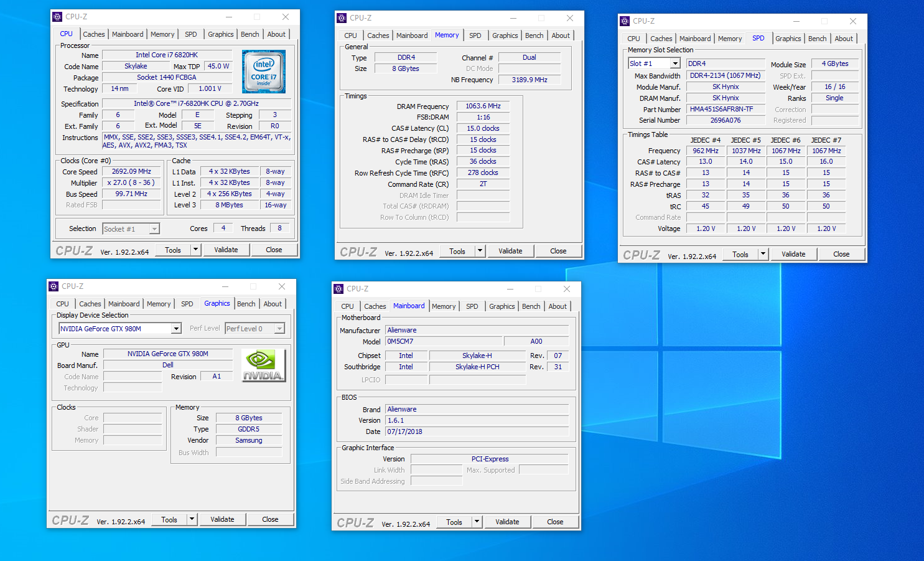Screen dimensions: 924x561
Task: Switch to Caches tab in the CPU window
Action: (x=94, y=34)
